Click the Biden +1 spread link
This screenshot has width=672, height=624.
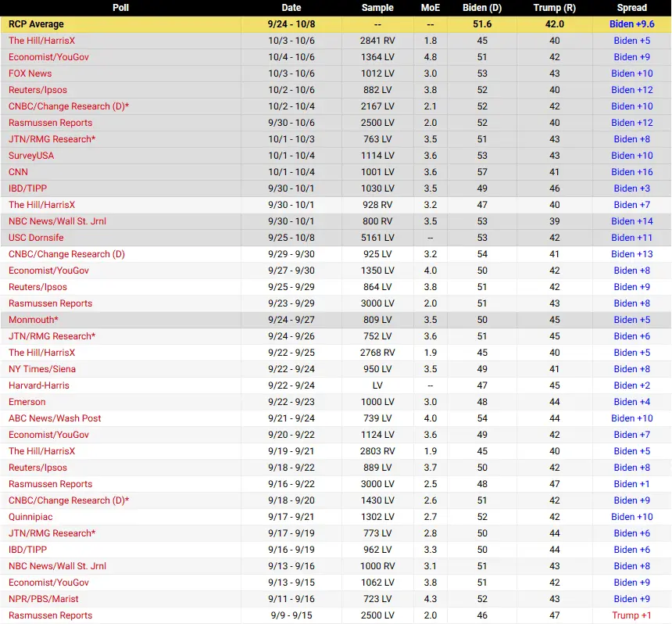click(631, 484)
